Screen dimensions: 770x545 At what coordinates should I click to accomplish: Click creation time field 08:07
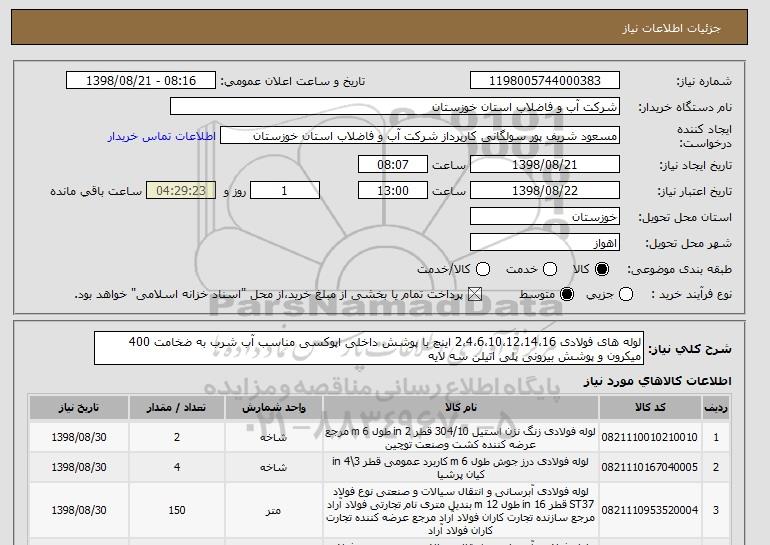click(393, 164)
